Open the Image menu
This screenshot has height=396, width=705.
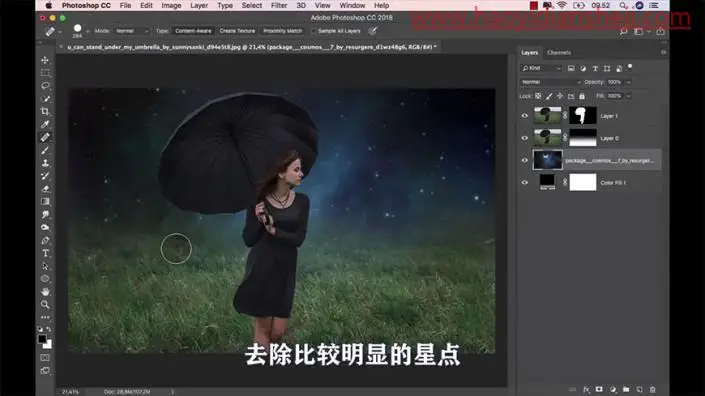pyautogui.click(x=171, y=5)
